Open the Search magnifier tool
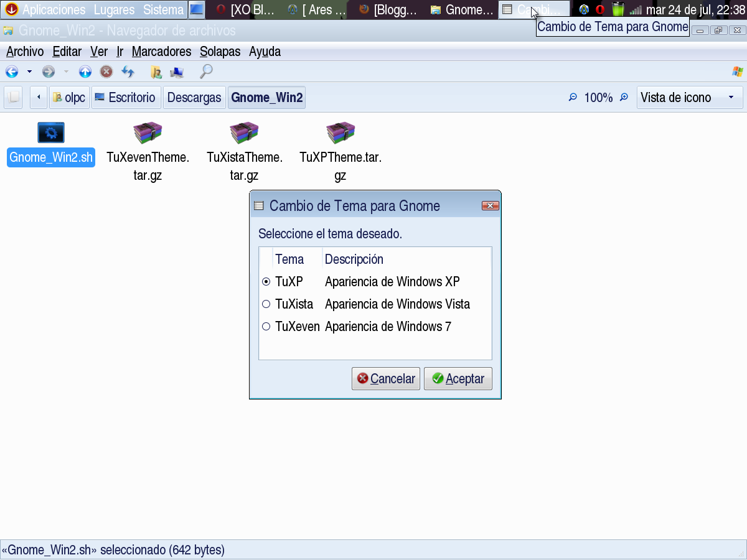Image resolution: width=747 pixels, height=560 pixels. click(206, 72)
